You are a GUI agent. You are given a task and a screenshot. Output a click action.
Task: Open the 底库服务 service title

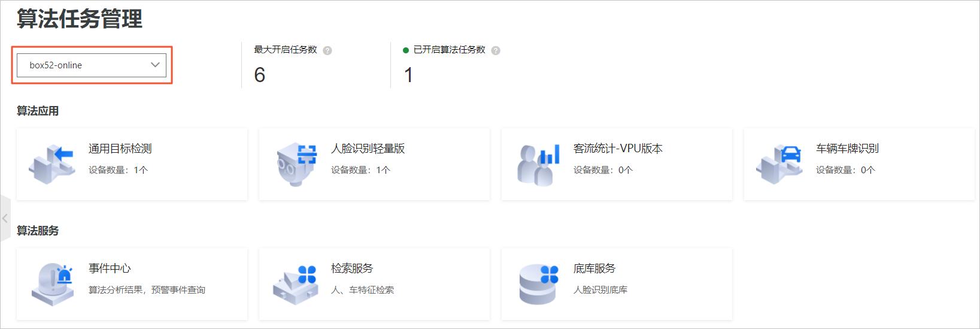(594, 268)
